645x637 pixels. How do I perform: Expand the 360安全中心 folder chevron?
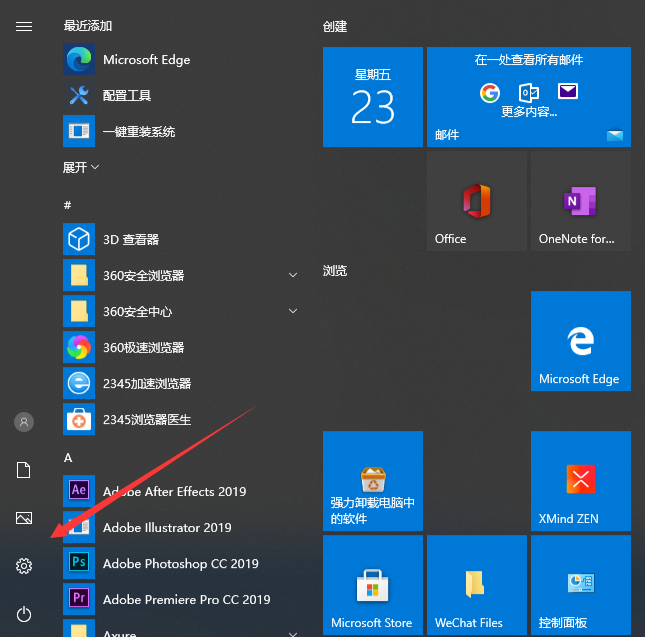(x=293, y=312)
